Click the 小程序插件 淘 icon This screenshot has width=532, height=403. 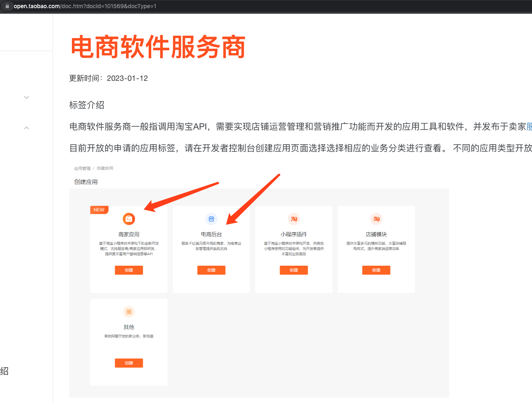[294, 219]
